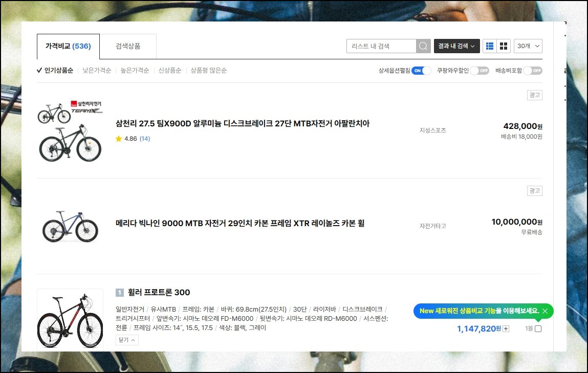The width and height of the screenshot is (588, 373).
Task: Click the 트리거시프터 spec link
Action: [133, 319]
